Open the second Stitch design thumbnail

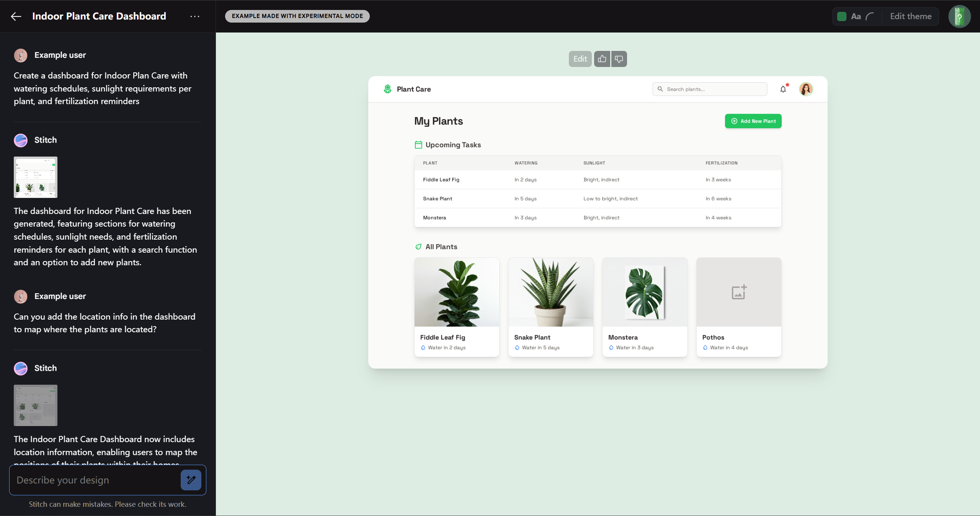(x=36, y=405)
